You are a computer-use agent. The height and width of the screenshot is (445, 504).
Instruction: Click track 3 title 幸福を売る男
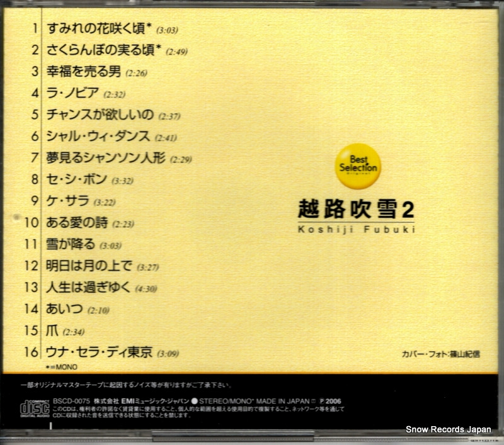pos(84,72)
